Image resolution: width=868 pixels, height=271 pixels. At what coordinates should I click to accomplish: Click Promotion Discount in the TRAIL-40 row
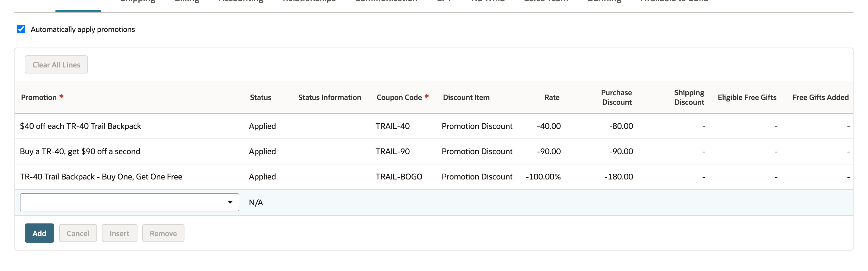(x=477, y=126)
